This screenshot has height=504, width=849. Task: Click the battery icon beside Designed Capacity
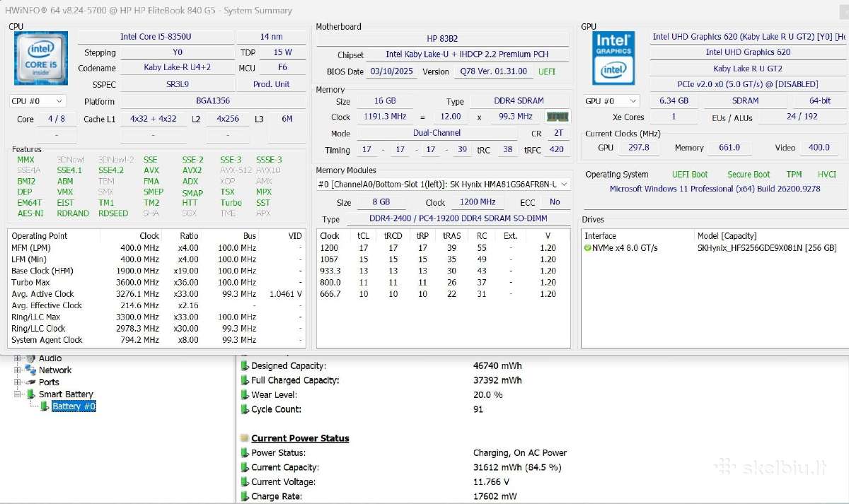[245, 366]
